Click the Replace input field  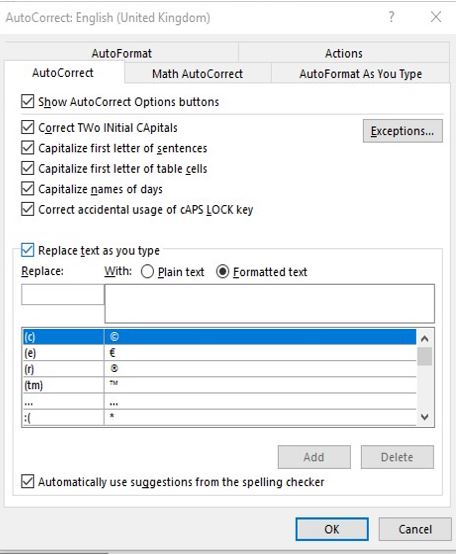click(63, 295)
